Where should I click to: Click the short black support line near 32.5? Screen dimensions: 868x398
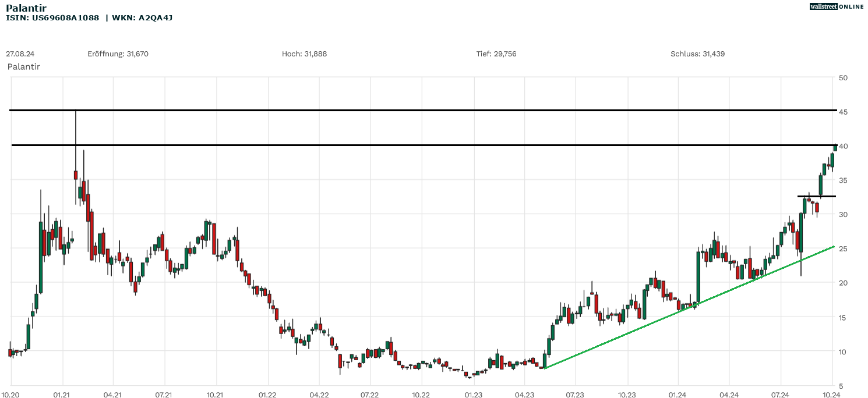click(x=816, y=196)
